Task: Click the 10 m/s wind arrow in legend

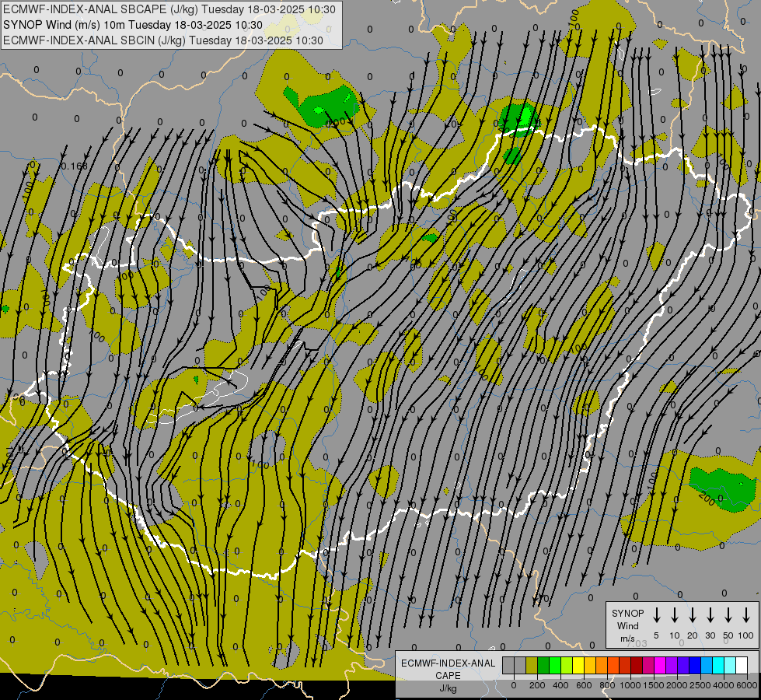Action: tap(675, 614)
